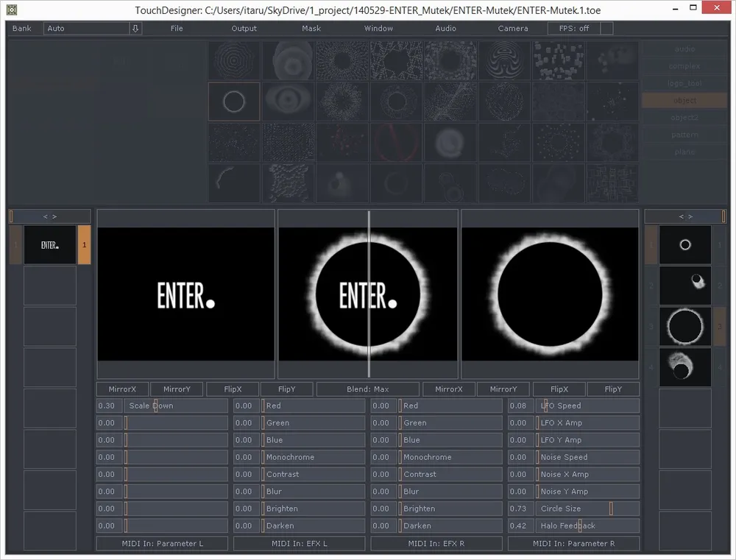Open the File menu
Viewport: 736px width, 560px height.
pos(177,28)
